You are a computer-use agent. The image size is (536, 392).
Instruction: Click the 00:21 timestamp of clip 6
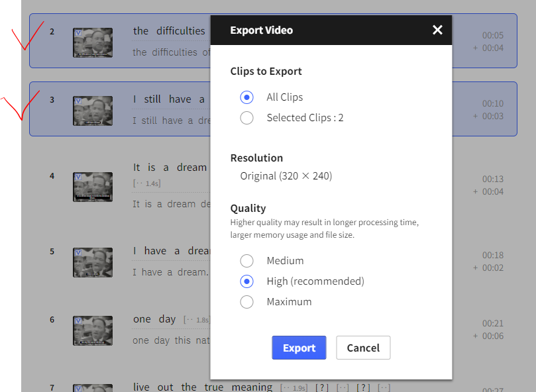(x=492, y=323)
